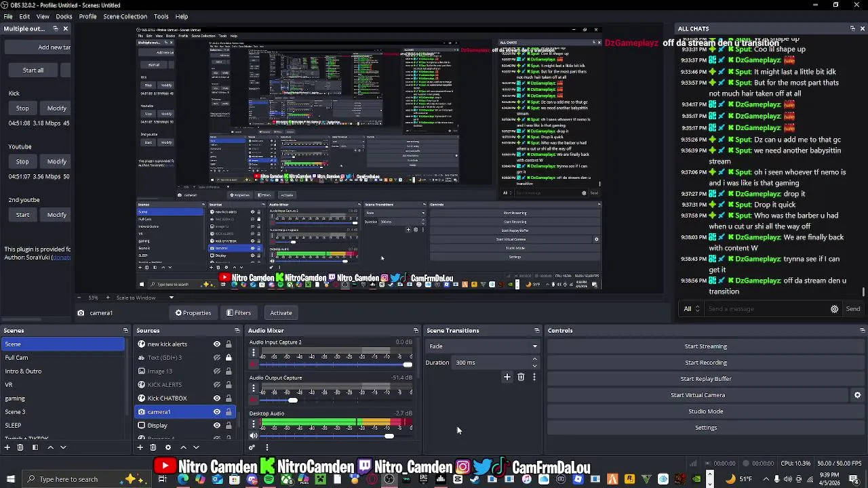This screenshot has width=868, height=488.
Task: Adjust the Audio Output Capture volume slider
Action: click(x=292, y=400)
